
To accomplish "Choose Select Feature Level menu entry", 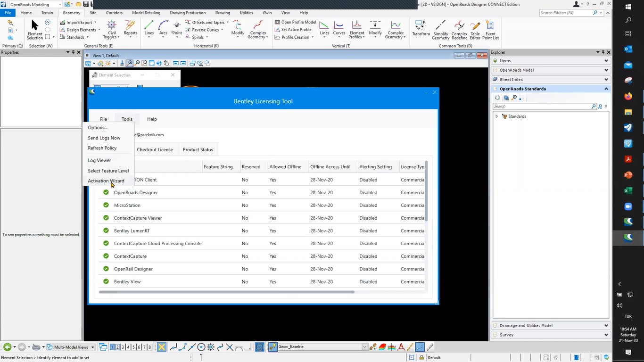I will tap(108, 171).
